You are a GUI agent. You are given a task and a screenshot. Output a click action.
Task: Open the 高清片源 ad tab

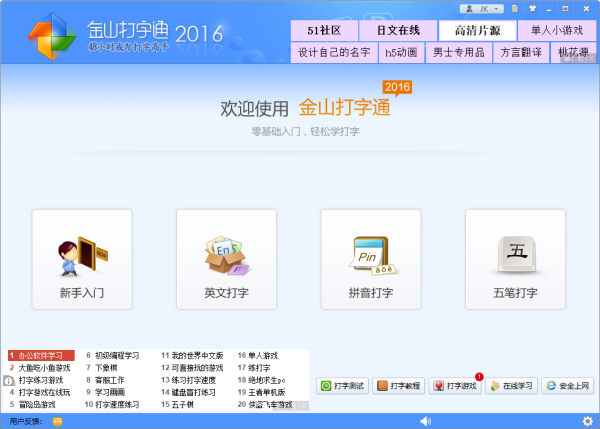[x=477, y=31]
